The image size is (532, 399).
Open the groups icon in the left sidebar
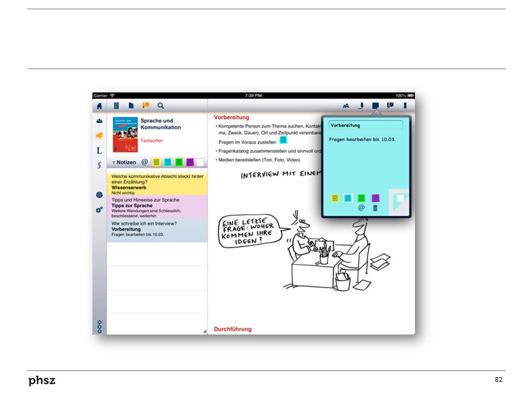pyautogui.click(x=99, y=121)
